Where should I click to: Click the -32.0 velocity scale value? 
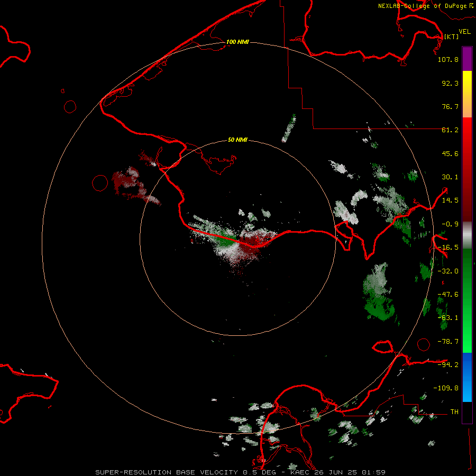[x=448, y=271]
